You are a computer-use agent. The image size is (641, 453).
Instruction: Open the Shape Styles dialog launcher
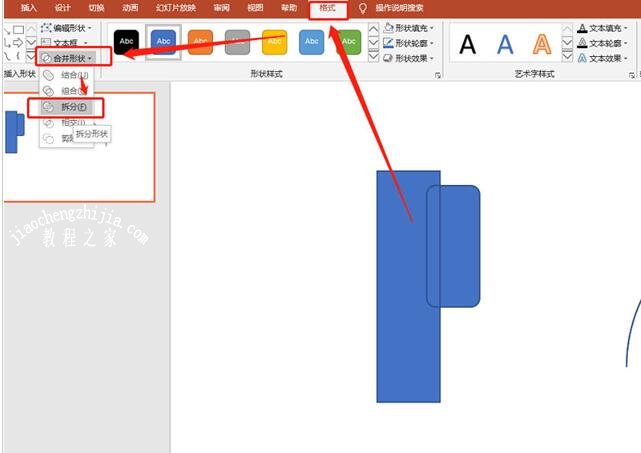pos(438,75)
